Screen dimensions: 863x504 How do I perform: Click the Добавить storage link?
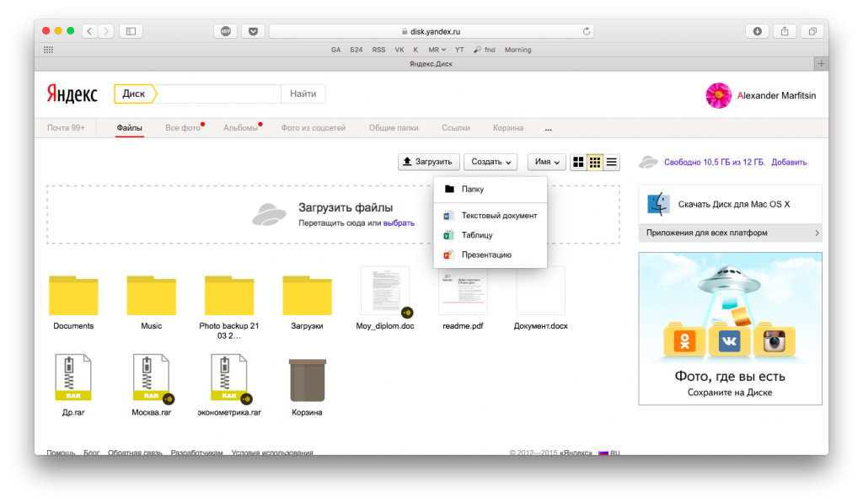point(789,162)
